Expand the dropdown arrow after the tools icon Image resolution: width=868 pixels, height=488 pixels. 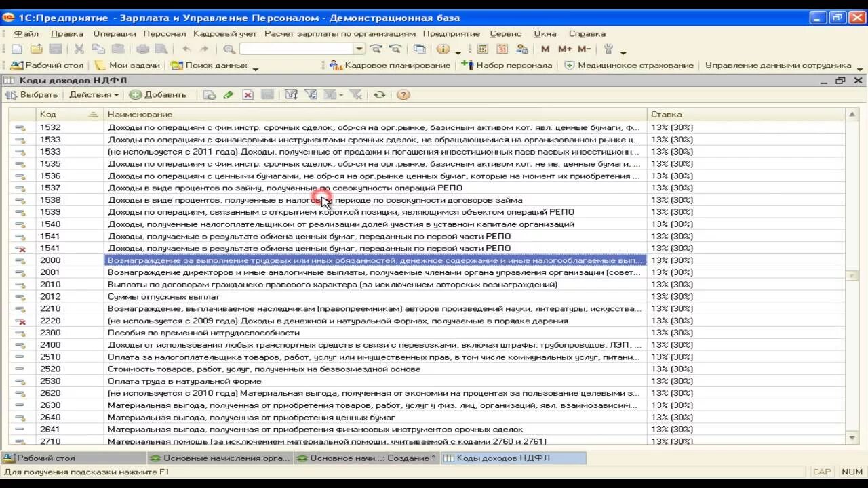point(623,52)
